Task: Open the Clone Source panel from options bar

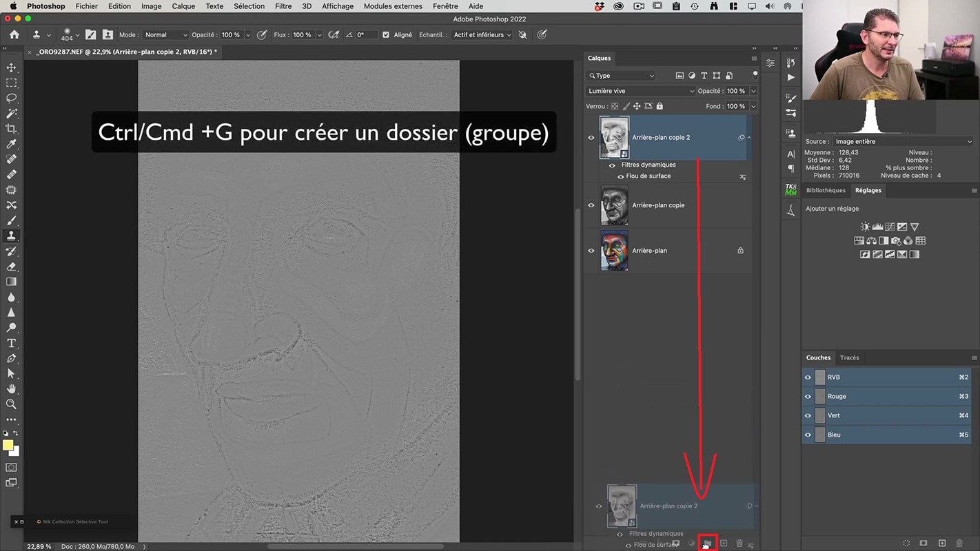Action: click(x=108, y=34)
